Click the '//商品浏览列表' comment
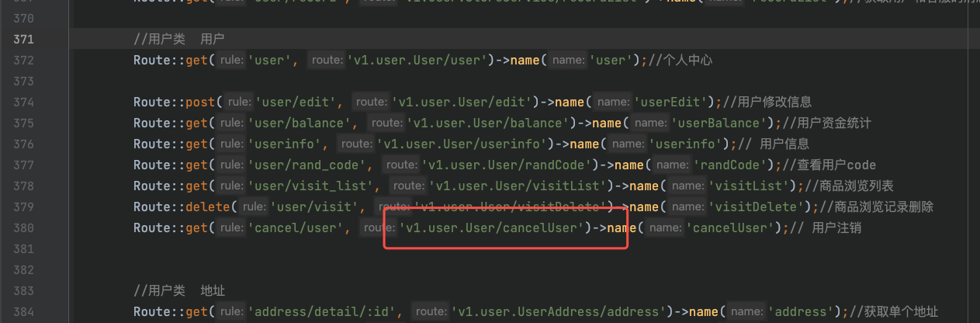This screenshot has height=323, width=980. click(850, 186)
